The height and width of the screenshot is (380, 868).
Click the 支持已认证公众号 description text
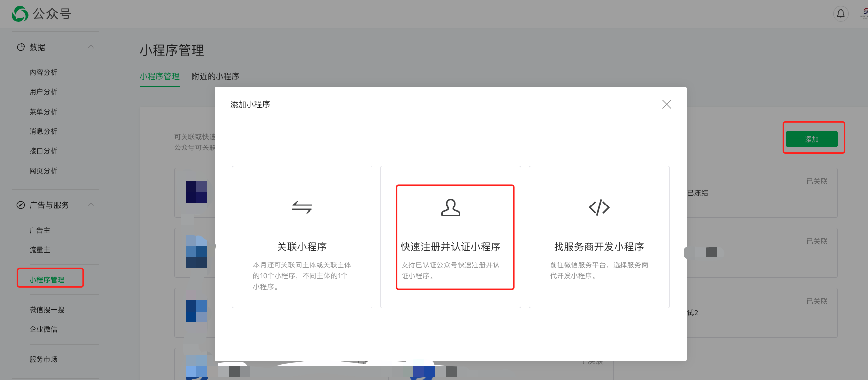(x=451, y=270)
